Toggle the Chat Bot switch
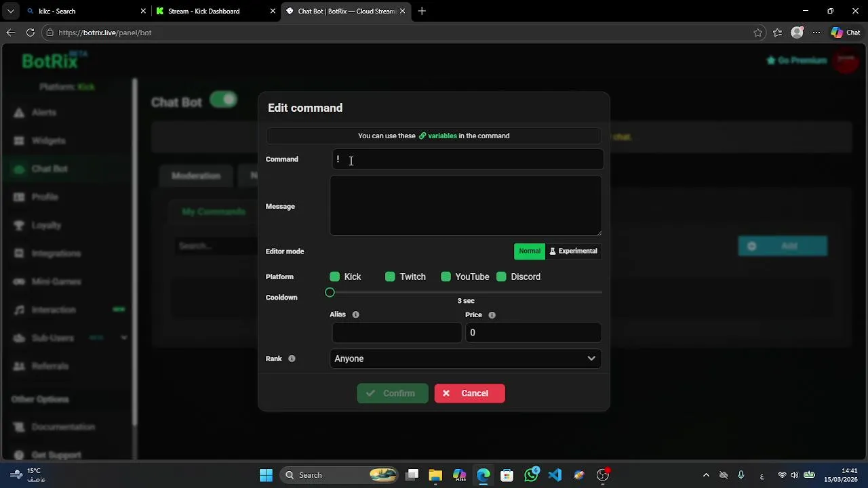The height and width of the screenshot is (488, 868). (223, 100)
